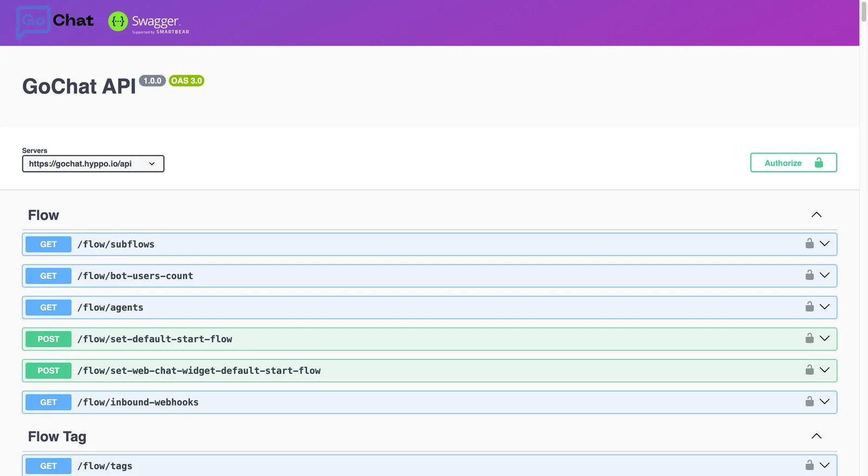Viewport: 868px width, 476px height.
Task: Click the lock icon on /flow/tags row
Action: (809, 465)
